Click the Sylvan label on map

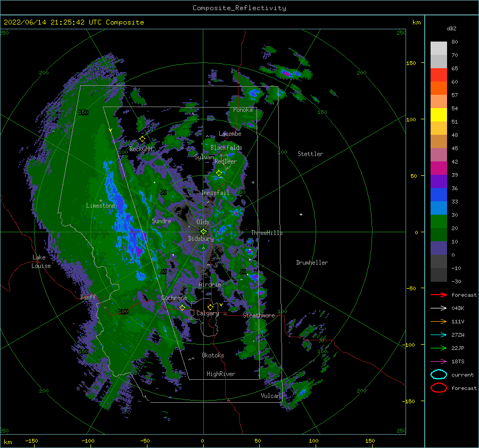click(x=204, y=157)
